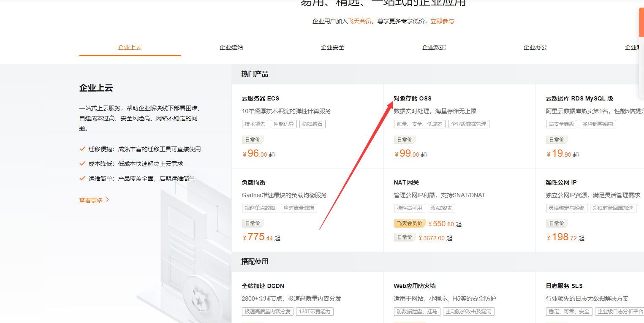
Task: Click the 立即参与 link
Action: 442,21
